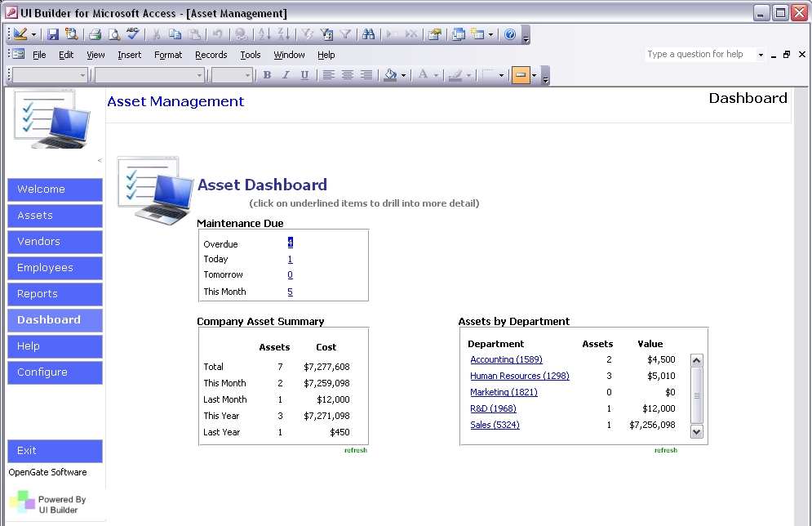This screenshot has height=526, width=812.
Task: Expand the Fill Color dropdown arrow
Action: point(403,76)
